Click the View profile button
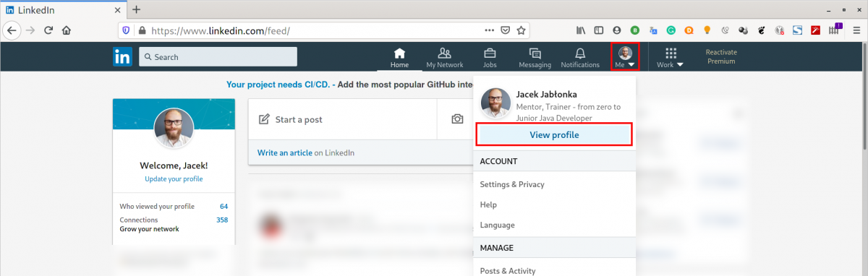Image resolution: width=868 pixels, height=276 pixels. click(554, 135)
